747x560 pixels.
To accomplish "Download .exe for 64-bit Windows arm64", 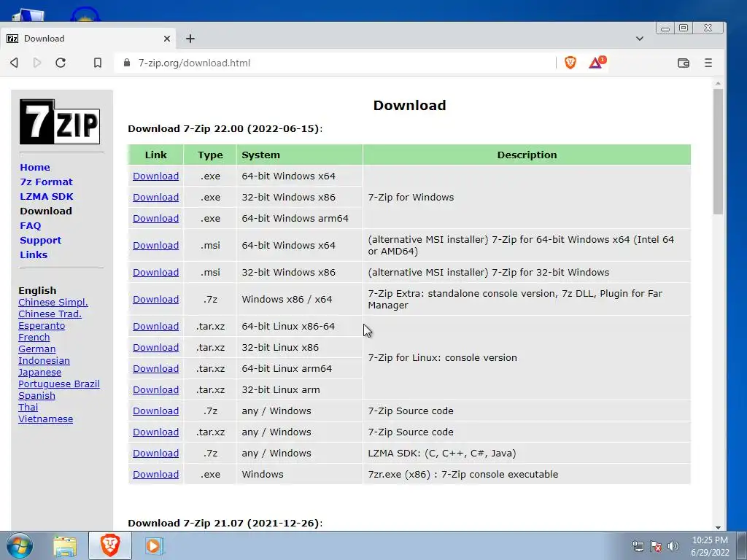I will pos(156,218).
